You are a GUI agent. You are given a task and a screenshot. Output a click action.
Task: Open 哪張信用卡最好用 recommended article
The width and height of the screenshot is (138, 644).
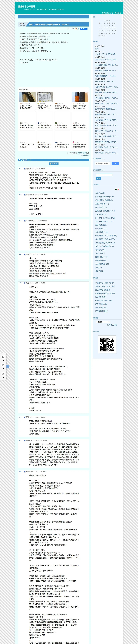(x=62, y=107)
